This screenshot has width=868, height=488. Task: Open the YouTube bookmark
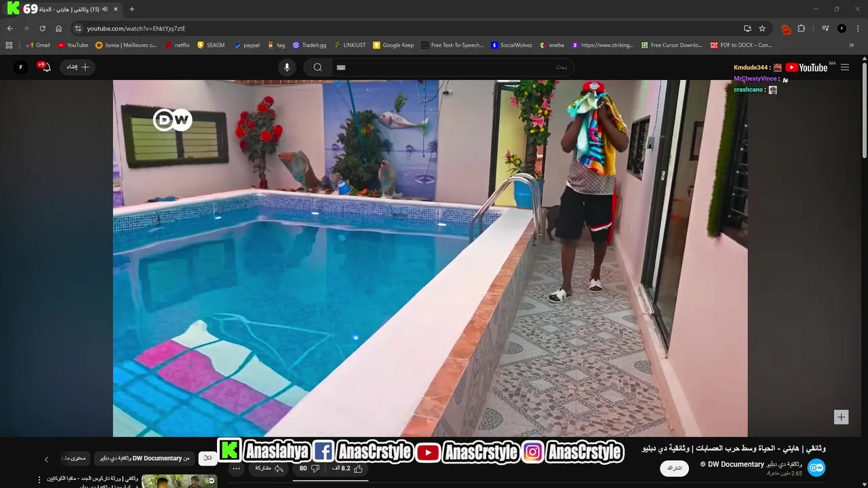click(x=73, y=45)
